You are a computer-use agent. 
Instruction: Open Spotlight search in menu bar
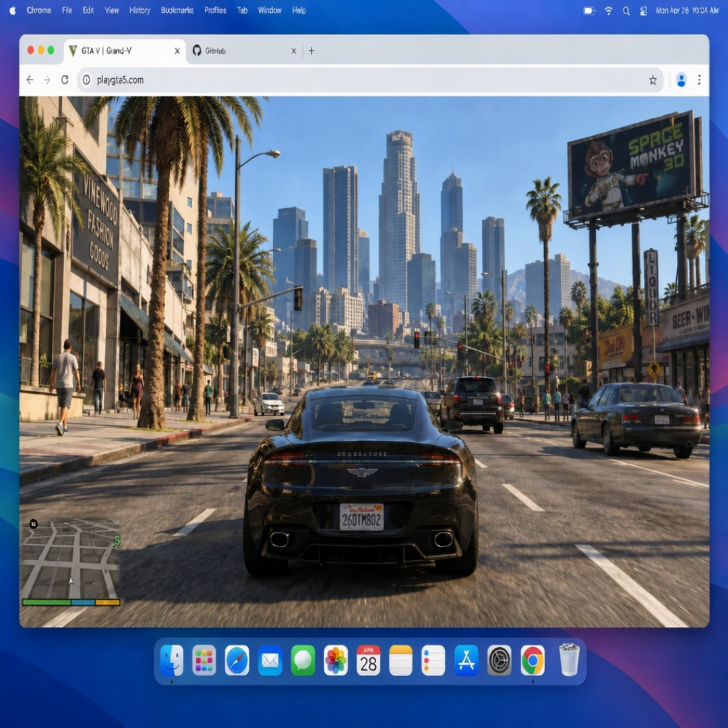(626, 11)
